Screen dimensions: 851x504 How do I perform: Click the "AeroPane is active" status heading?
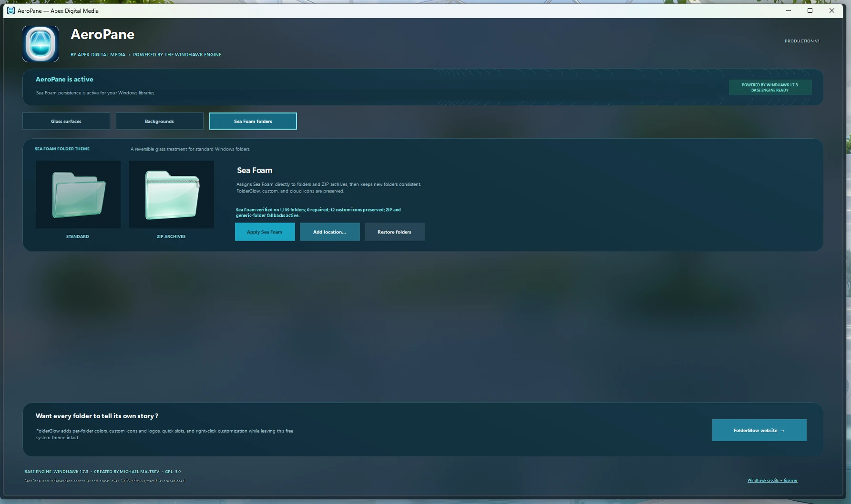(x=64, y=79)
